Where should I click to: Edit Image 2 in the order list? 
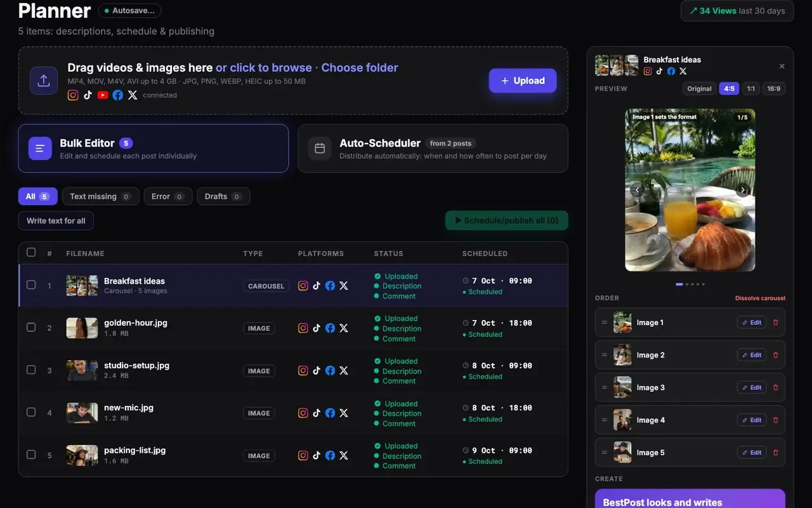(752, 355)
